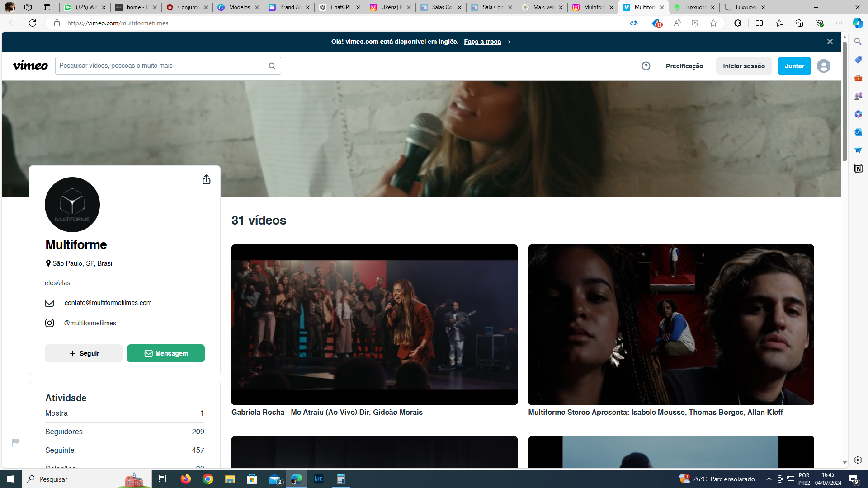Click the Multiforme profile picture

(72, 205)
